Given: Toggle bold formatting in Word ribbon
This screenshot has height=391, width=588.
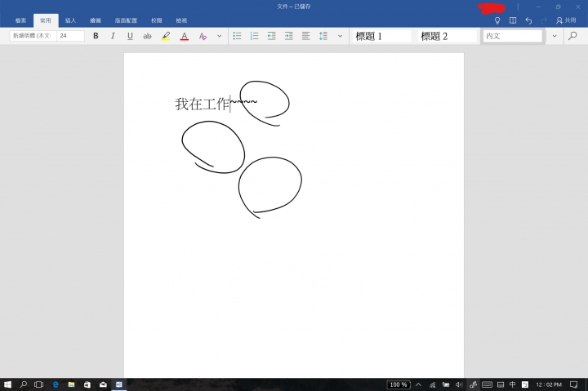Looking at the screenshot, I should [x=96, y=36].
